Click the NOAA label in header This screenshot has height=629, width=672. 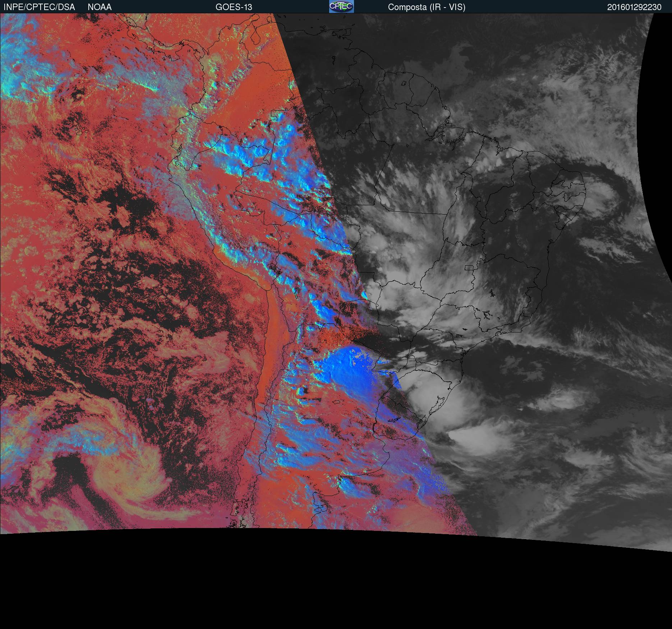tap(100, 7)
